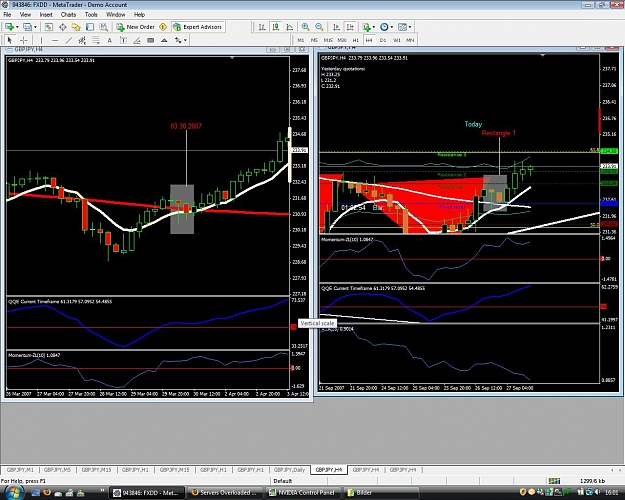Switch to the GBPJPY,M1 chart tab
This screenshot has height=500, width=625.
pyautogui.click(x=20, y=470)
